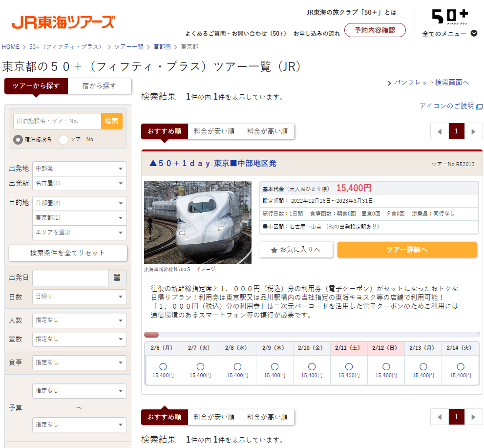
Task: Click the 出発日 date input field
Action: (x=70, y=277)
